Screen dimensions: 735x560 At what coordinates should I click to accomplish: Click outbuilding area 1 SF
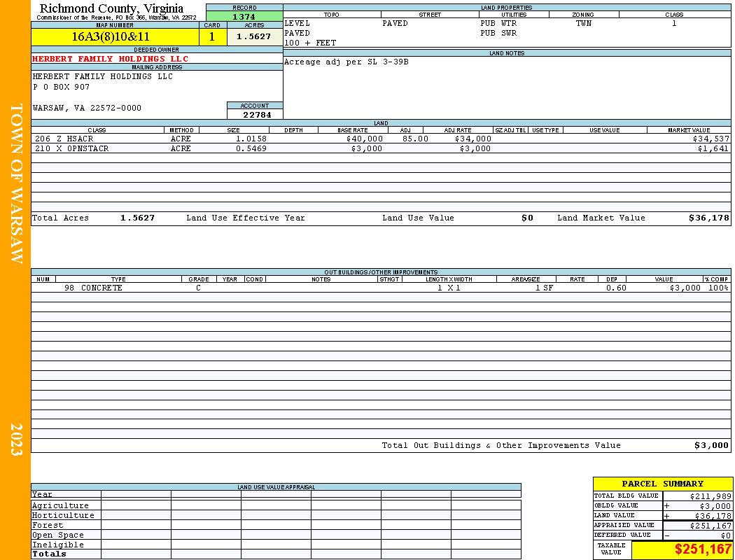point(544,288)
